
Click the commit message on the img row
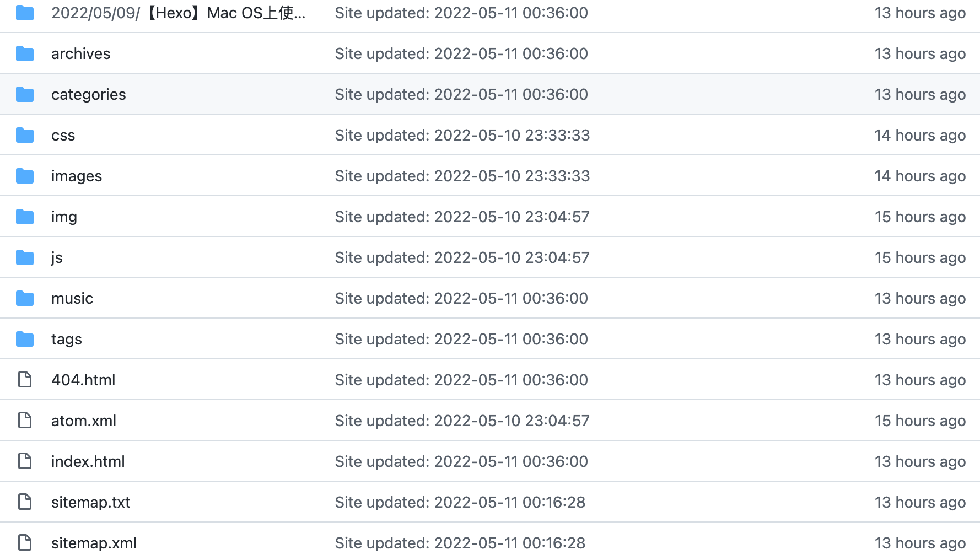click(x=462, y=217)
